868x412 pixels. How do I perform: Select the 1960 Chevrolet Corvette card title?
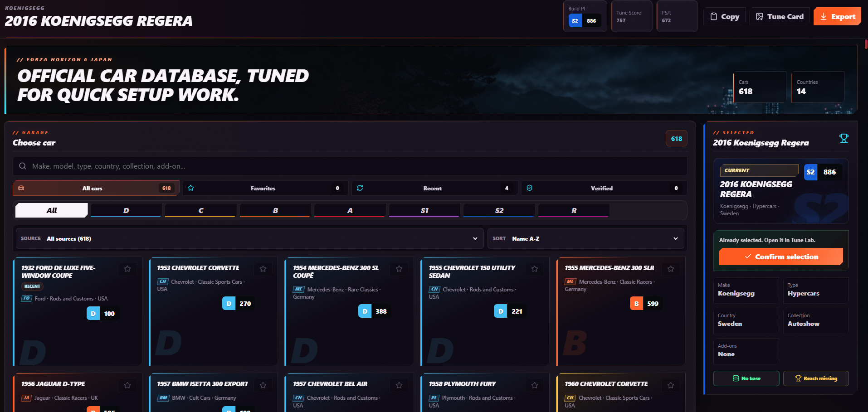[606, 384]
